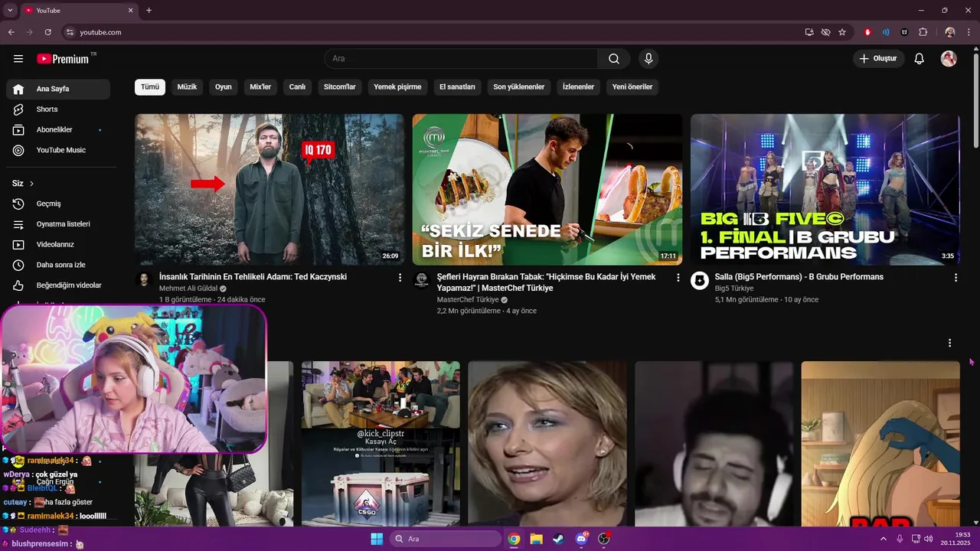Screen dimensions: 980x551
Task: Open more options for MasterChef video
Action: point(678,278)
